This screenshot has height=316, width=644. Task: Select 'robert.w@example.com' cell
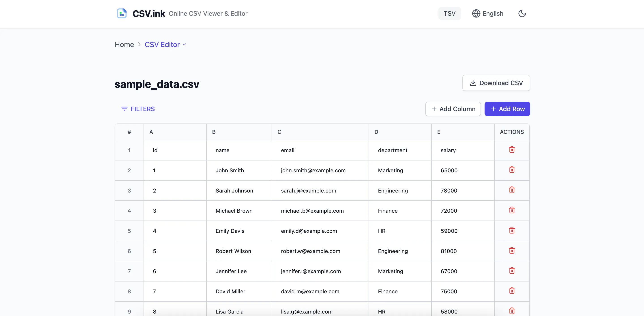click(320, 251)
